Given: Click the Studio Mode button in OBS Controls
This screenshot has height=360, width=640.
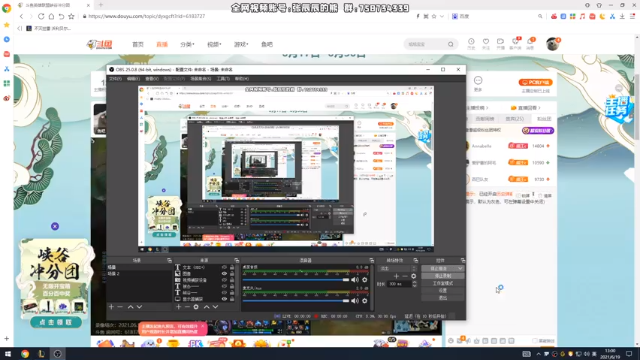Looking at the screenshot, I should click(442, 283).
